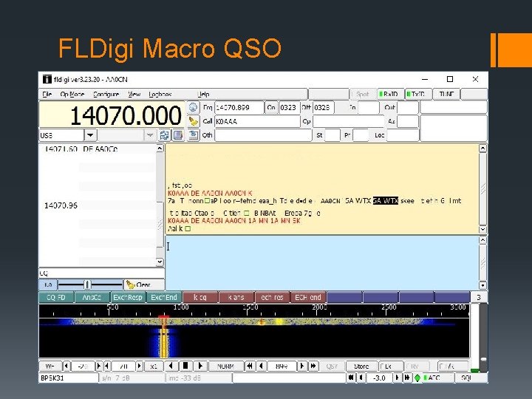The image size is (532, 399).
Task: Run the k cq macro
Action: pos(200,298)
